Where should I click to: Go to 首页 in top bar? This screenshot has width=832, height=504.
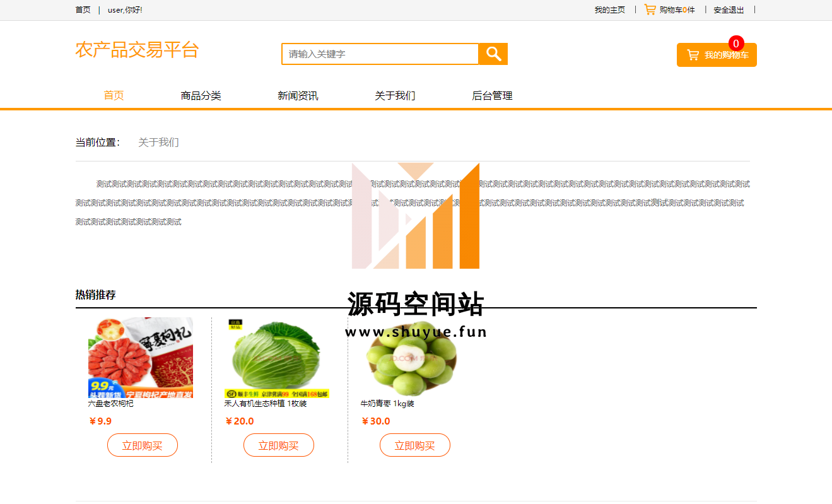coord(83,10)
